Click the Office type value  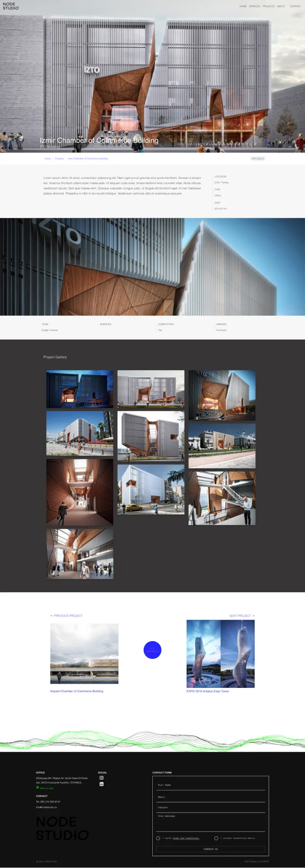click(218, 195)
